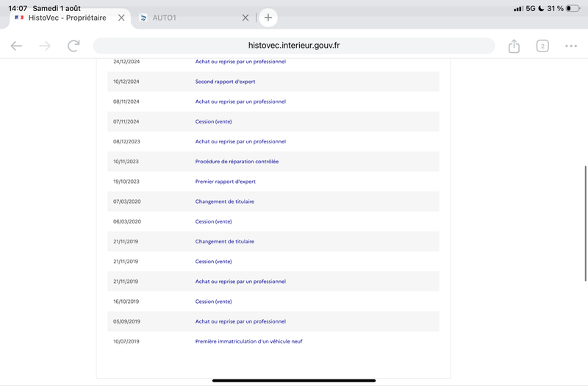Select the date 06/03/2020
This screenshot has width=588, height=386.
pos(127,222)
